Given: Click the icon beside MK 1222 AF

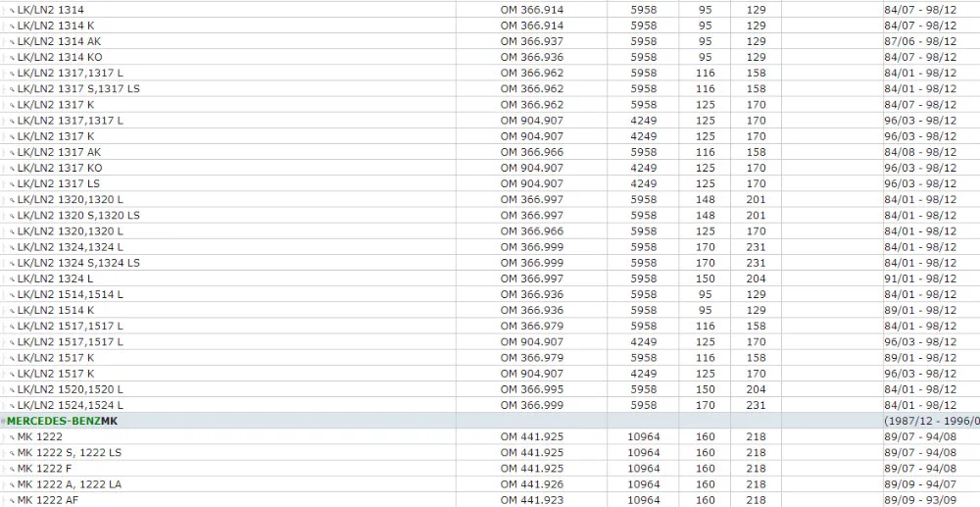Looking at the screenshot, I should (12, 501).
